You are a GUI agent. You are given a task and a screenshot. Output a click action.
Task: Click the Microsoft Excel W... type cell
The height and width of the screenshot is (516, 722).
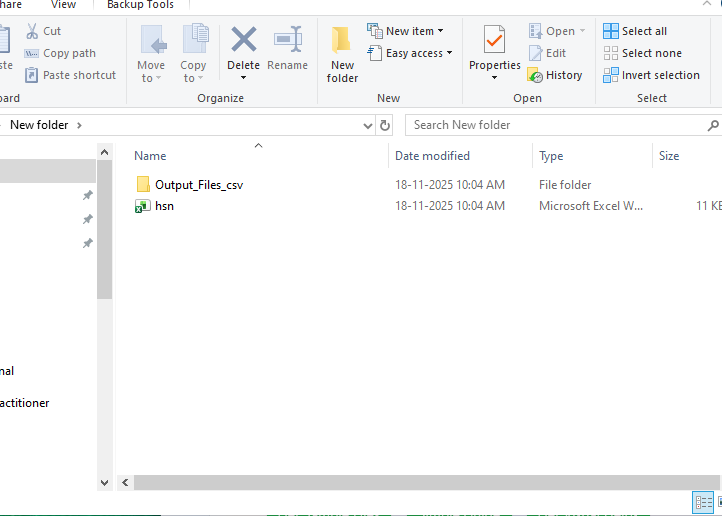[x=591, y=206]
